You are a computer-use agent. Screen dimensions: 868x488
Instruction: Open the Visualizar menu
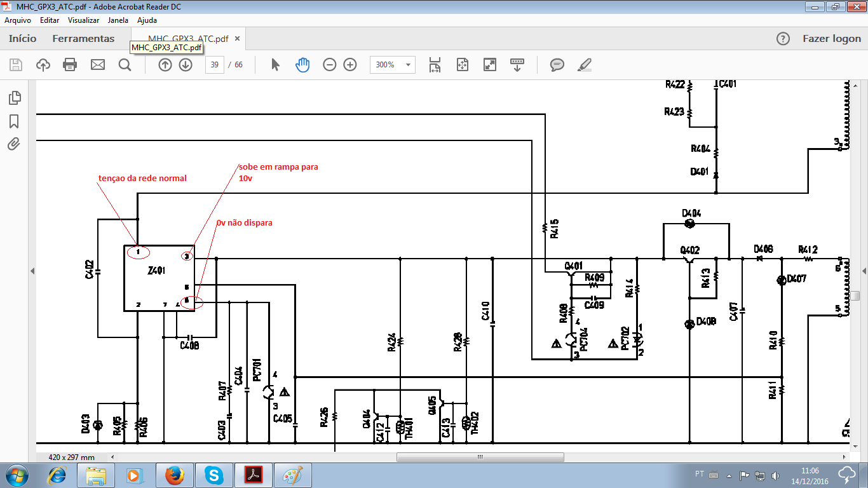pyautogui.click(x=84, y=20)
